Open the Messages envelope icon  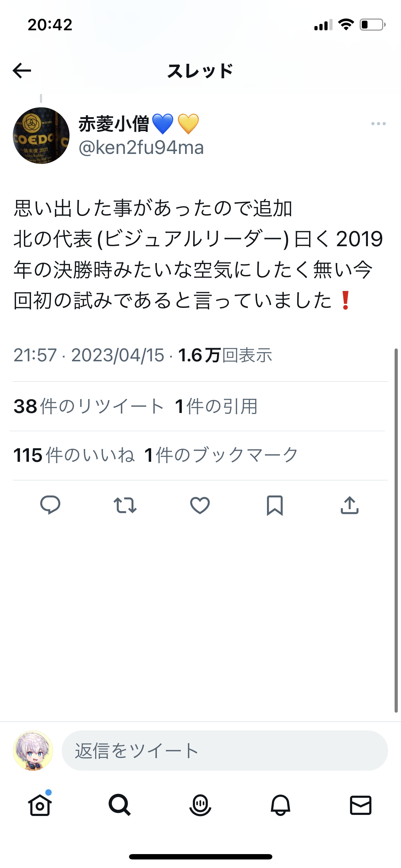pos(361,805)
